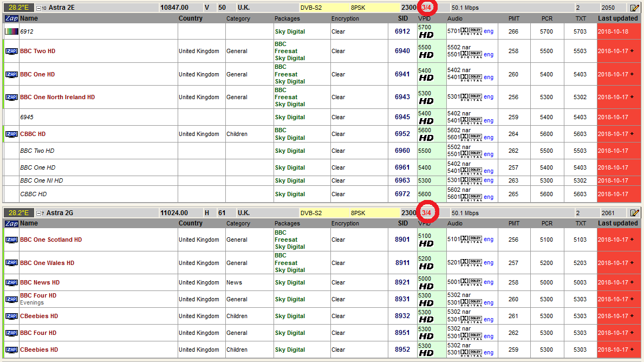The width and height of the screenshot is (644, 362).
Task: Click the HD icon in BBC News HD row
Action: 426,286
